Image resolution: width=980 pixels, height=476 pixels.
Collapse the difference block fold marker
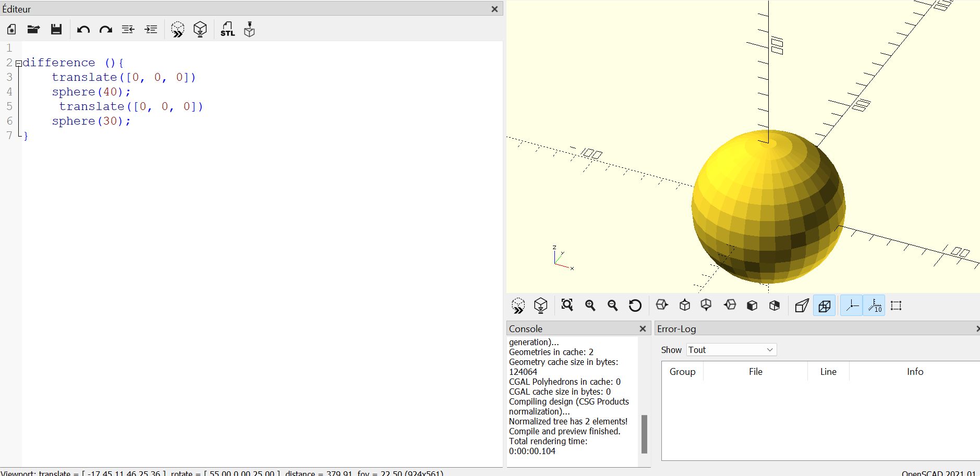coord(19,64)
